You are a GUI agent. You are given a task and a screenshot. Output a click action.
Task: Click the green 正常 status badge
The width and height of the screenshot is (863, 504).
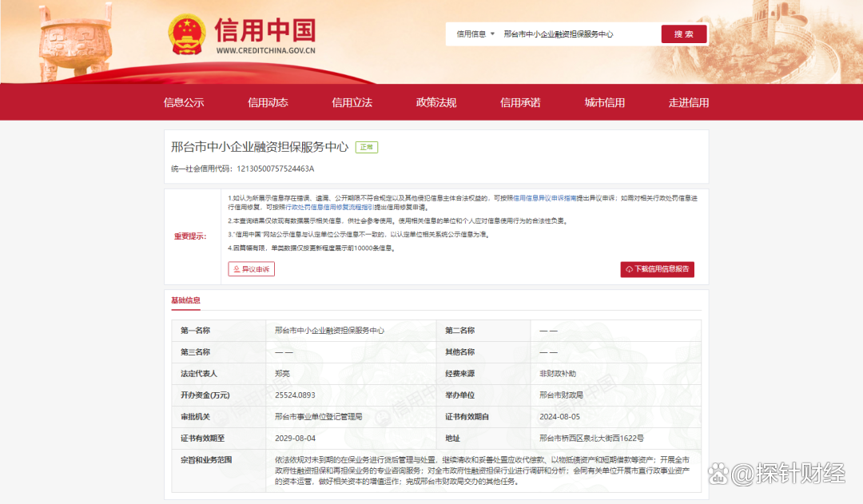click(x=367, y=147)
